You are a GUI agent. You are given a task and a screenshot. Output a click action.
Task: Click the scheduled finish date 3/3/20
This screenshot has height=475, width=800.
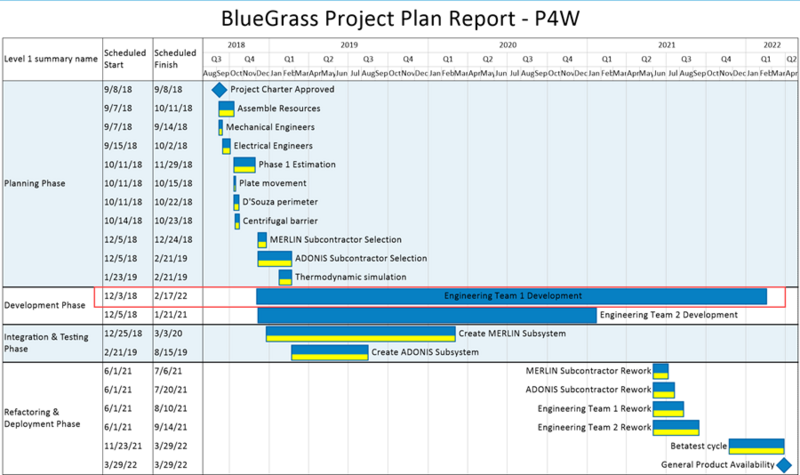click(x=168, y=334)
